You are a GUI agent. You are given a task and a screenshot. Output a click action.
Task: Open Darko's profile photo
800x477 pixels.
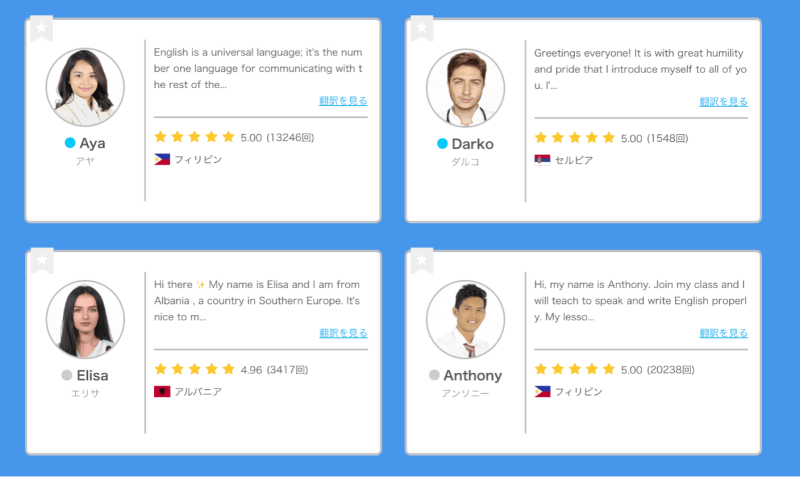(465, 87)
